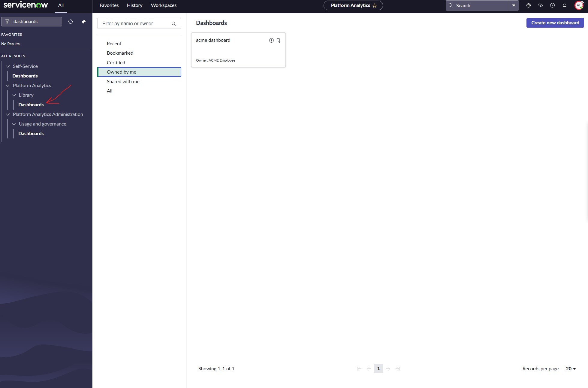This screenshot has width=588, height=388.
Task: View info for acme dashboard card
Action: (x=271, y=41)
